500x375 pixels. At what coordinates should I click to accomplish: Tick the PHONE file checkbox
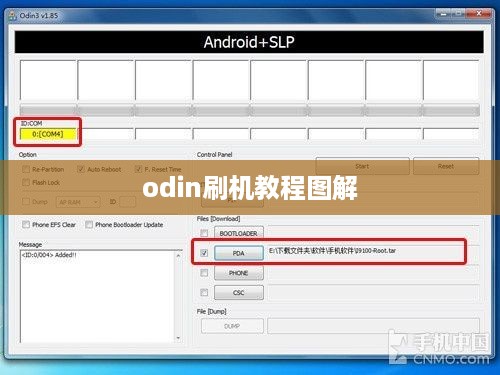pos(204,273)
